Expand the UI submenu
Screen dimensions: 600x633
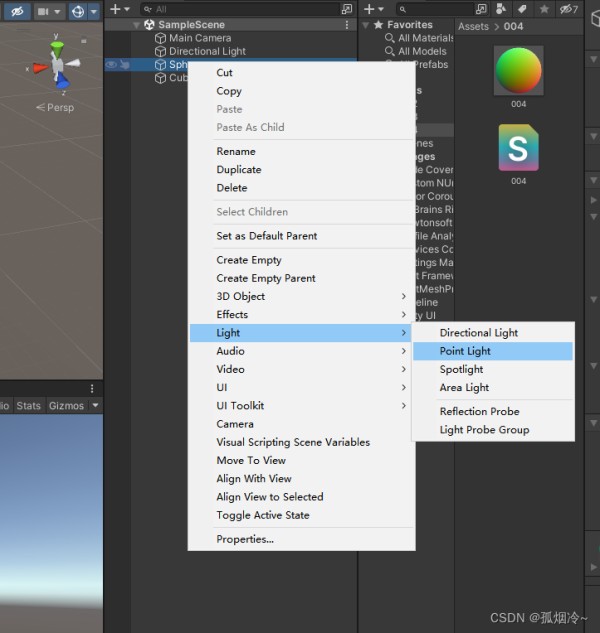click(x=302, y=387)
